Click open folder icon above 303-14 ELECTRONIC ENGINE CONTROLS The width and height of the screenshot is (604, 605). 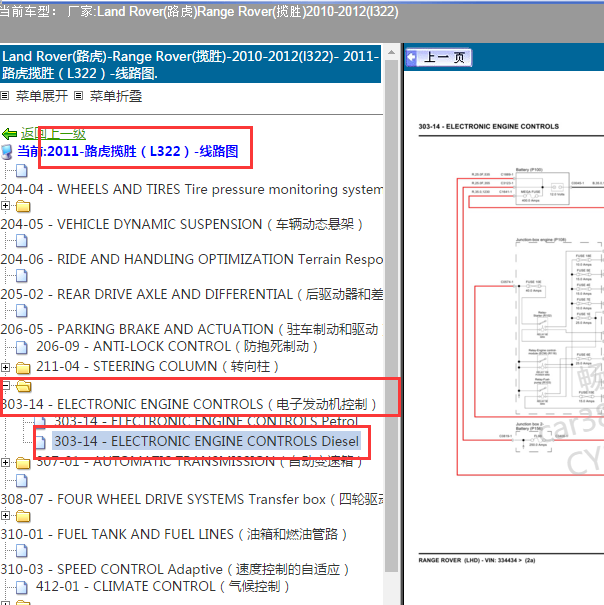(x=24, y=386)
